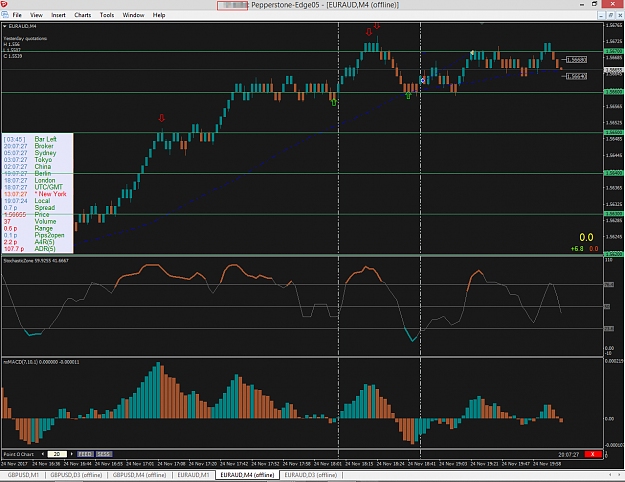The width and height of the screenshot is (625, 482).
Task: Click the green up arrow signal near 18:41
Action: pos(408,95)
